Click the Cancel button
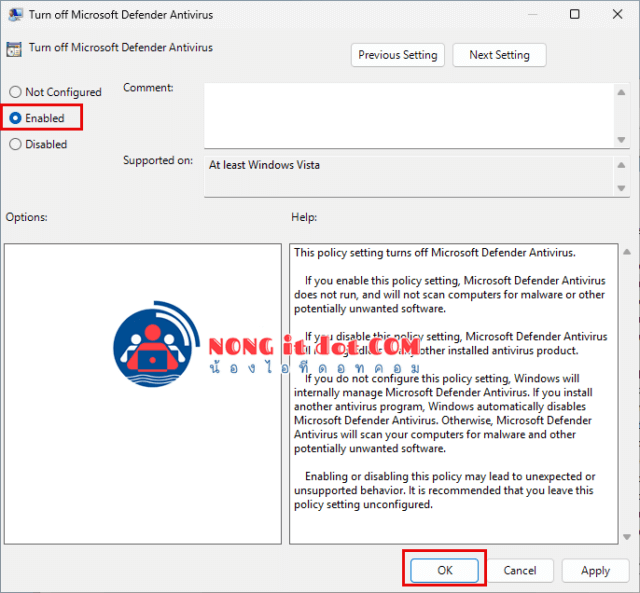This screenshot has width=640, height=593. click(x=520, y=570)
